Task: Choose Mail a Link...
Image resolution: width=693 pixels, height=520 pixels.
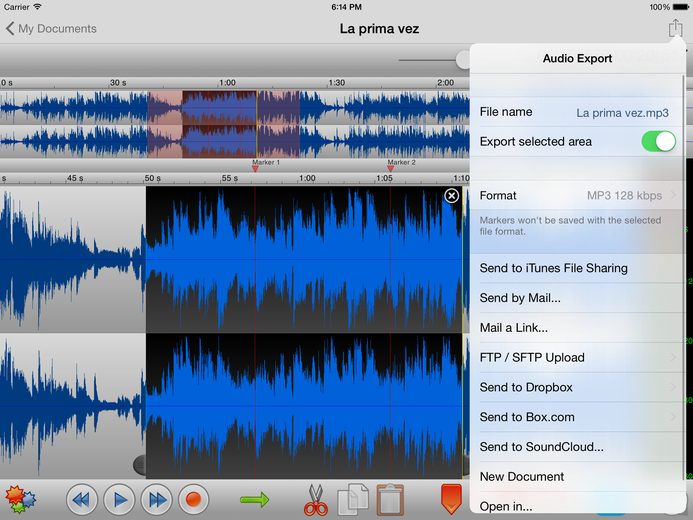Action: pos(577,328)
